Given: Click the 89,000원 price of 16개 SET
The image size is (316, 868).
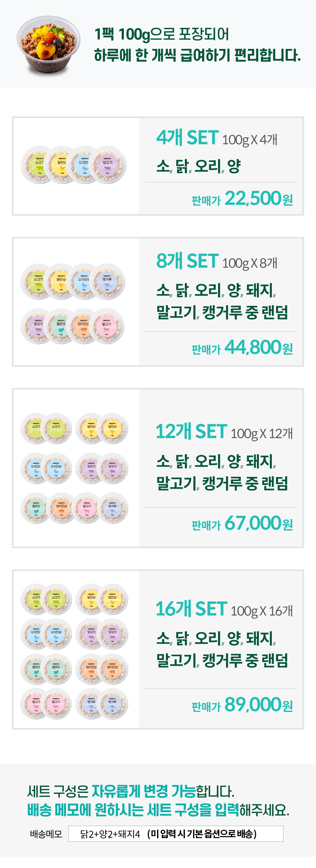Looking at the screenshot, I should click(x=258, y=705).
